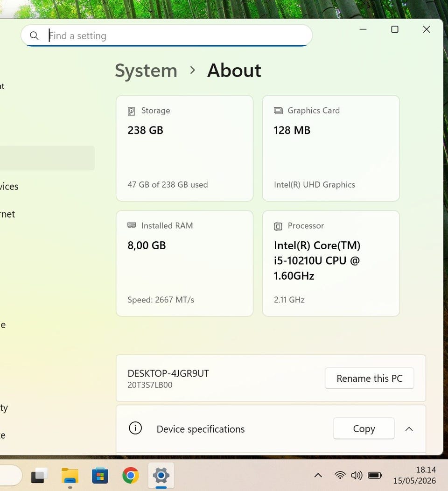Select the 2.11 GHz text
The height and width of the screenshot is (491, 448).
pyautogui.click(x=289, y=300)
